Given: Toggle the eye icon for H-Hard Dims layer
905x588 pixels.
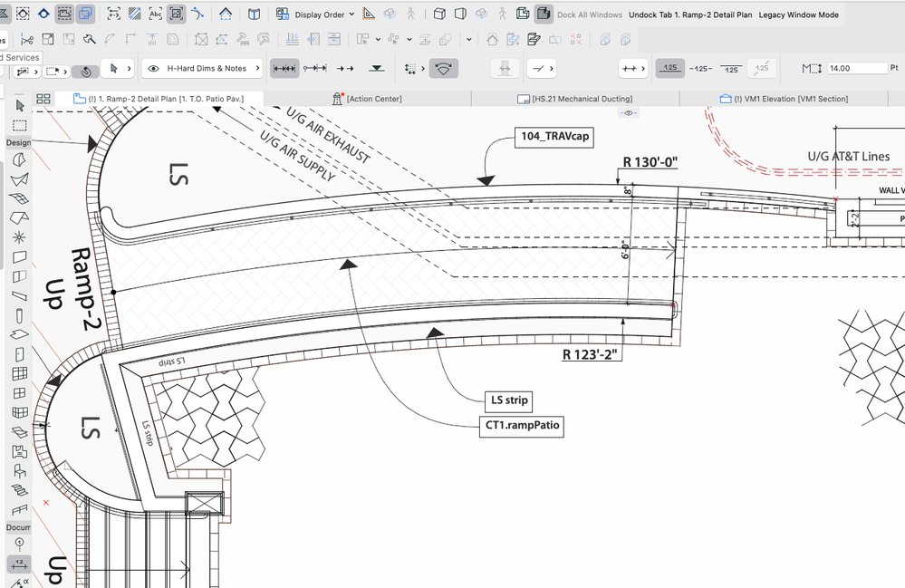Looking at the screenshot, I should (x=153, y=69).
